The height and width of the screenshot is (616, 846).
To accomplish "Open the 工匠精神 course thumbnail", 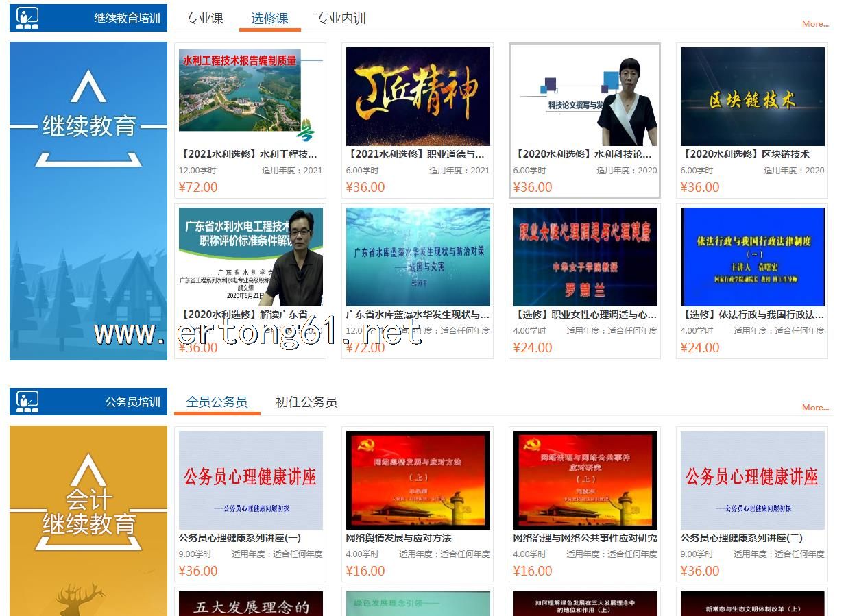I will (418, 96).
